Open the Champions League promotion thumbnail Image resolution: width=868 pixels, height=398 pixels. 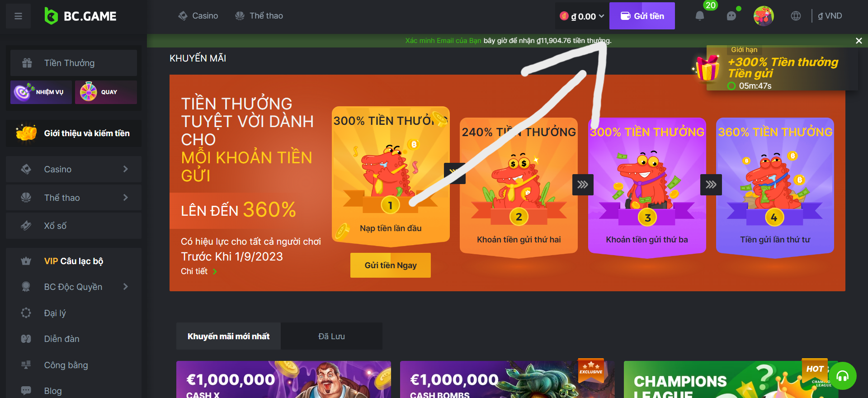pos(731,379)
